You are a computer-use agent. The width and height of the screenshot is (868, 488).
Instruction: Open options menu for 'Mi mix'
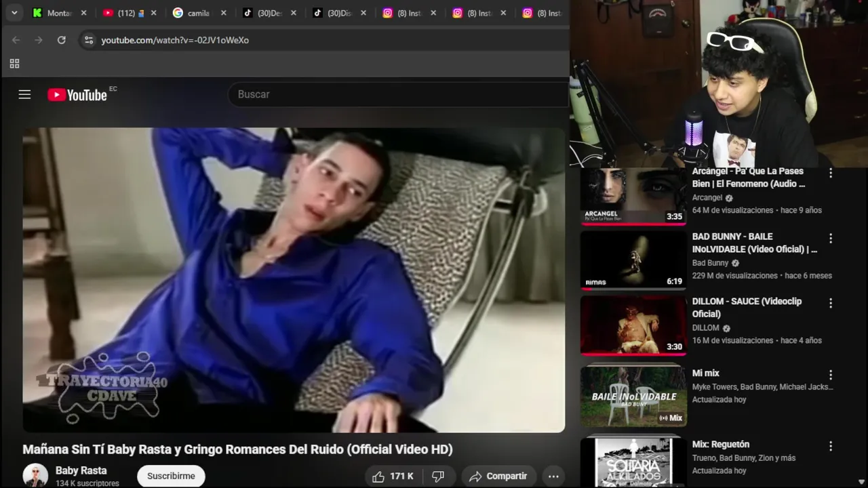(831, 375)
